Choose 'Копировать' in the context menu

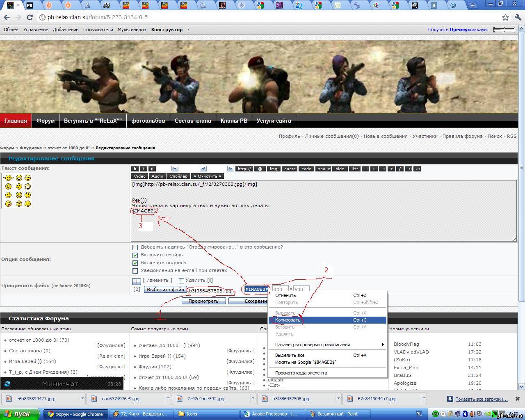coord(327,320)
